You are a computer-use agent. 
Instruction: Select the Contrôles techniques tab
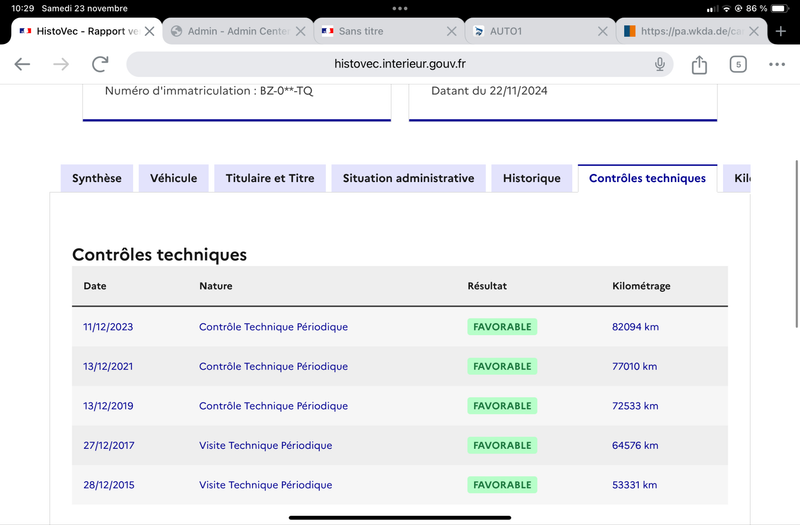(x=647, y=178)
